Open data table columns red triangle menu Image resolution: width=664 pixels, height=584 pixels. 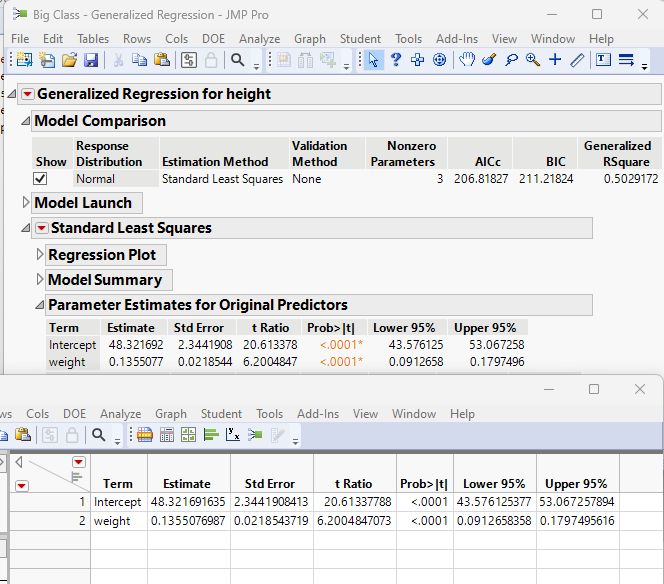pyautogui.click(x=79, y=462)
